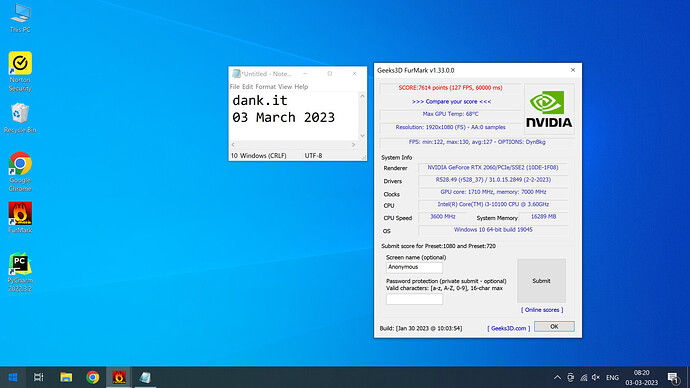Click the NVIDIA logo image

[x=549, y=109]
